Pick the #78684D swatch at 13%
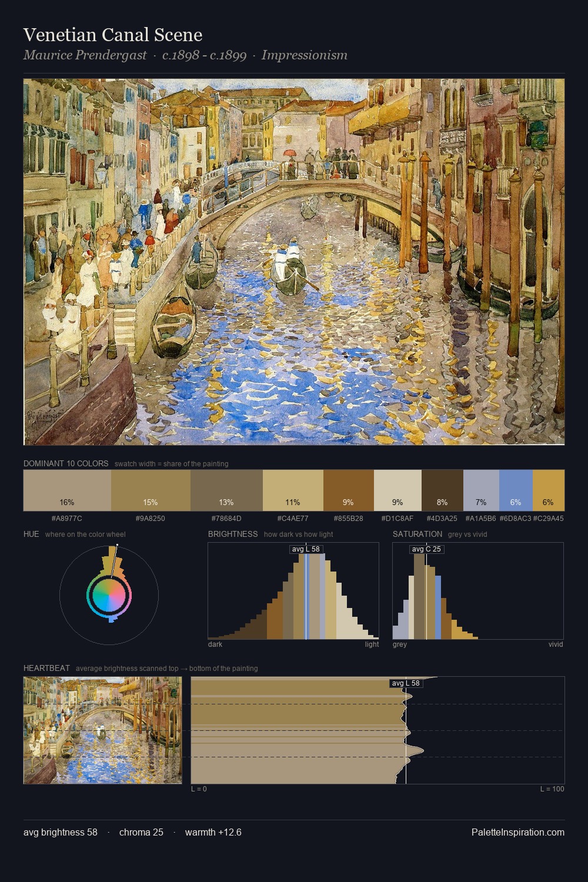 pos(226,490)
